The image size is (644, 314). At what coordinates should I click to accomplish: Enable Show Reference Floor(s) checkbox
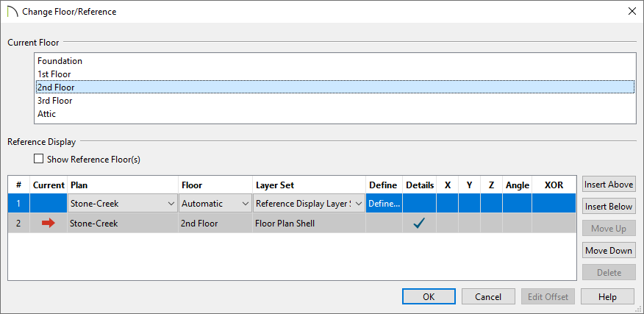(39, 159)
